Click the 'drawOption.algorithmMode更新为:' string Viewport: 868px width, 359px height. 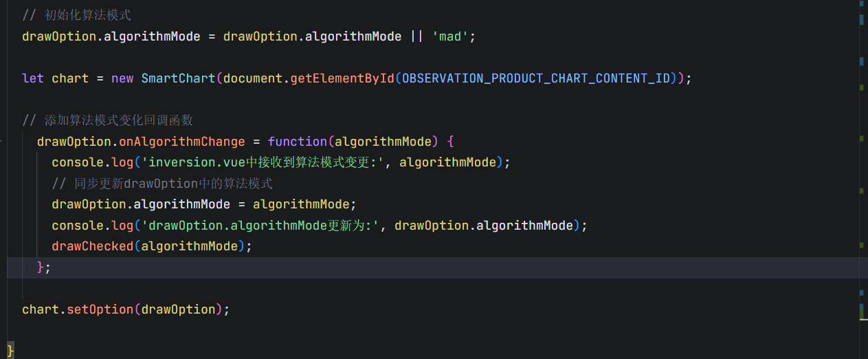(x=261, y=226)
